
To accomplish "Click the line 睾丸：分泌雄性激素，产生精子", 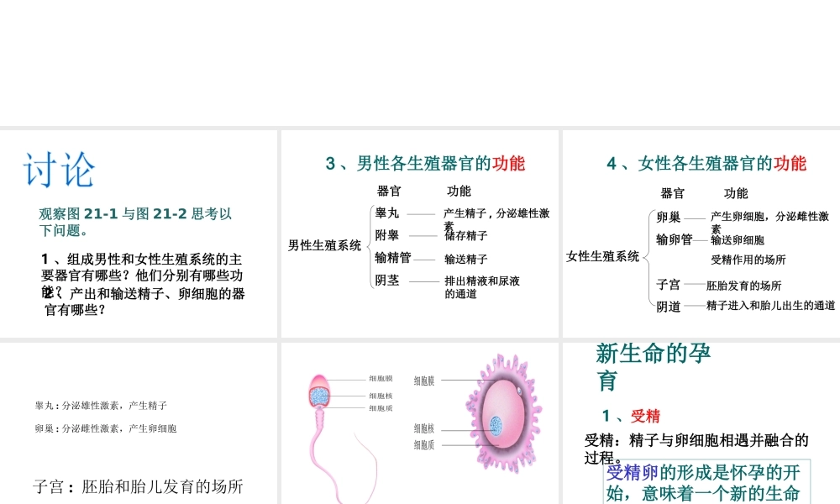I will pos(102,406).
